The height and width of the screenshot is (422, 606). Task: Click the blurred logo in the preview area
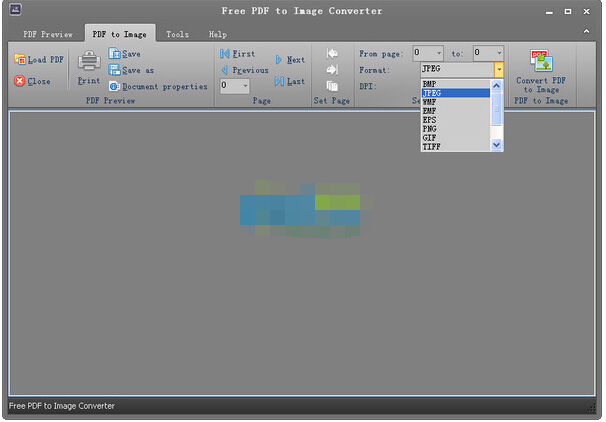(x=307, y=209)
